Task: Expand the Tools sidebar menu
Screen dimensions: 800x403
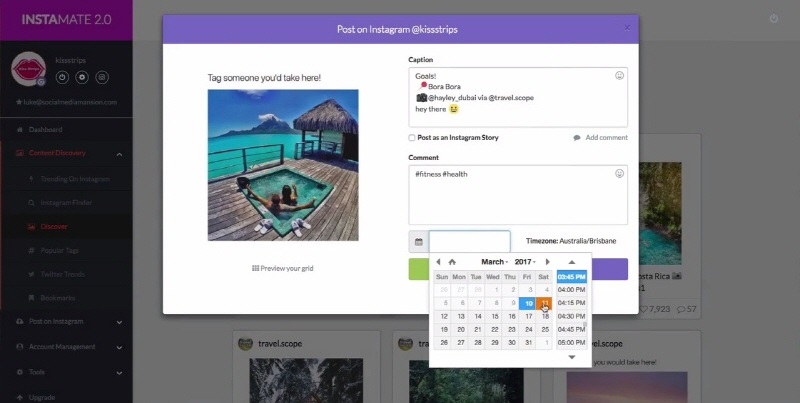Action: coord(119,373)
